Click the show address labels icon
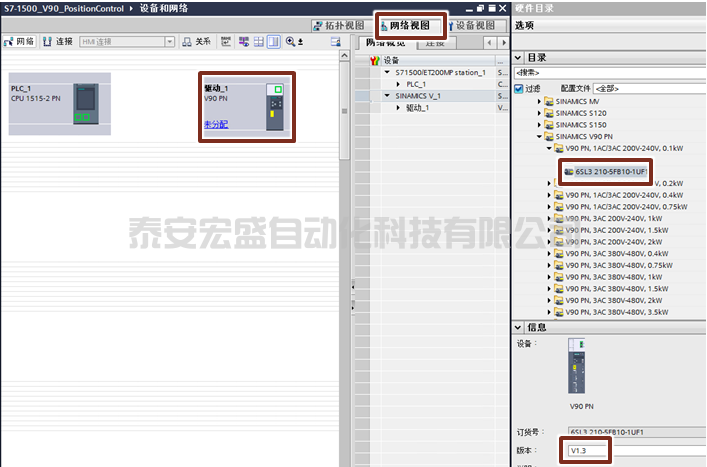The width and height of the screenshot is (707, 467). point(226,41)
